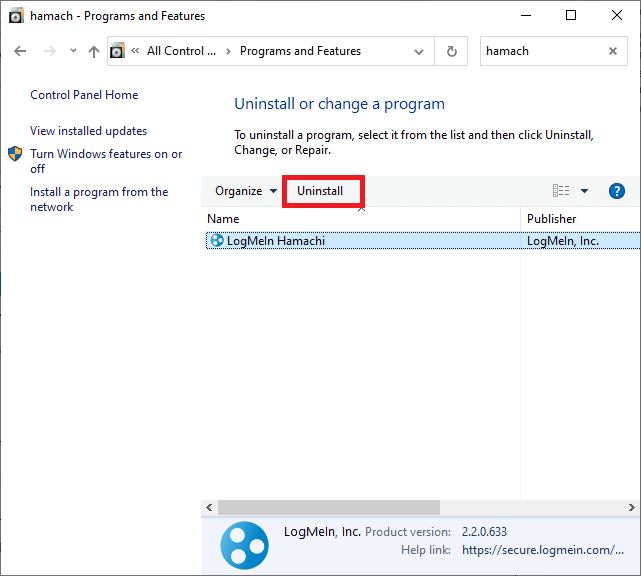This screenshot has height=576, width=641.
Task: Open the secure.logmein.com help link
Action: pos(543,550)
